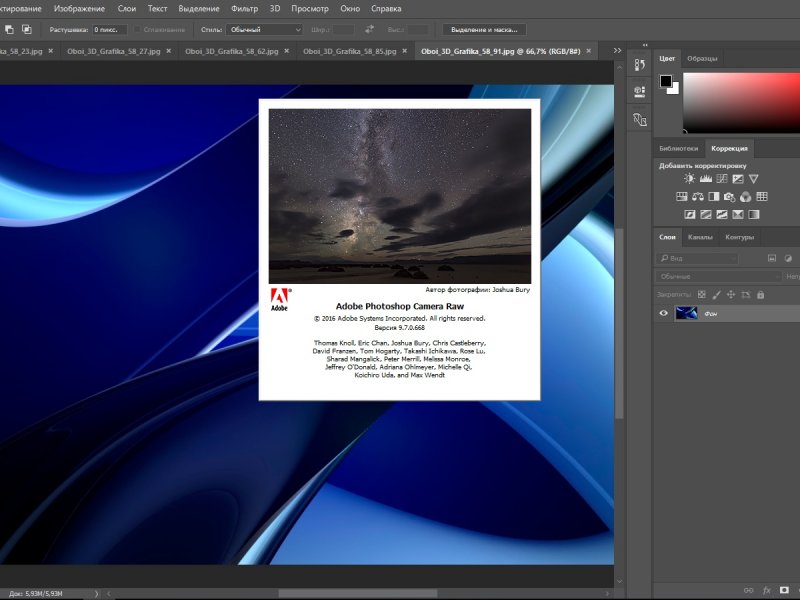Click link layers icon below Layers panel

[x=748, y=590]
